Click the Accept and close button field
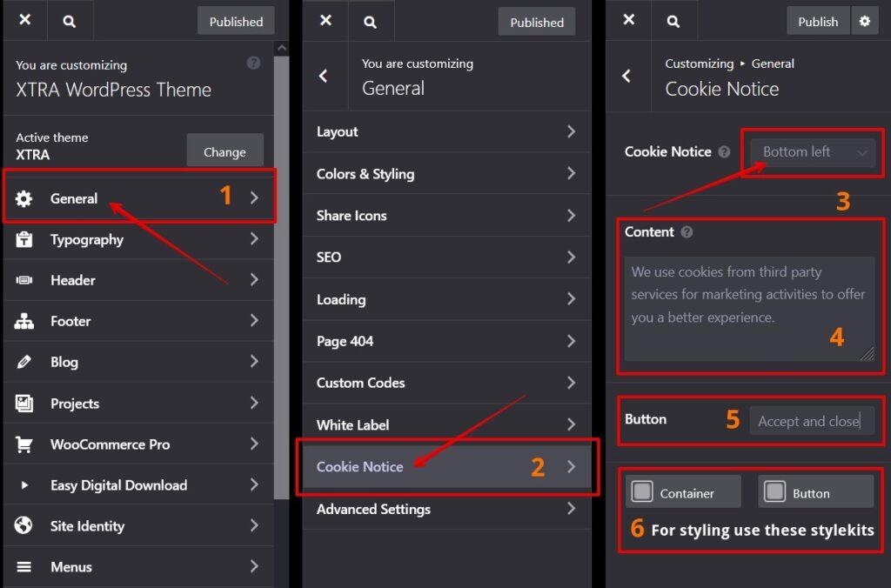The width and height of the screenshot is (891, 588). pos(812,420)
